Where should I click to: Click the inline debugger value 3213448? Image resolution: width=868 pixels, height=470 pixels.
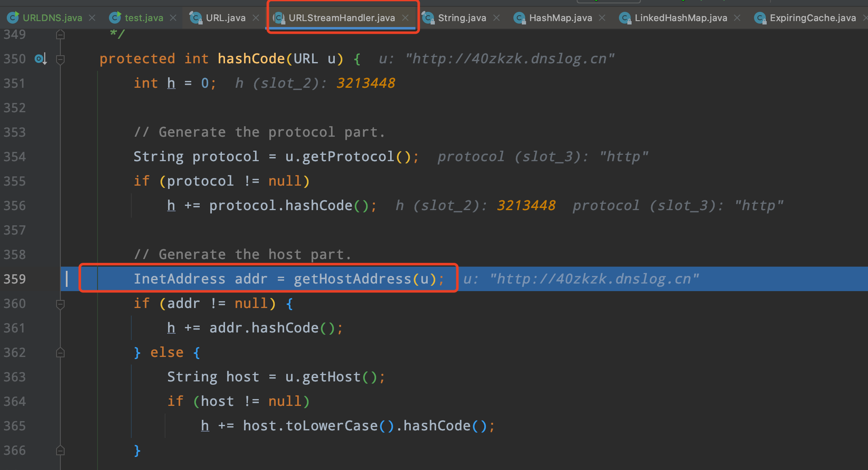(366, 83)
